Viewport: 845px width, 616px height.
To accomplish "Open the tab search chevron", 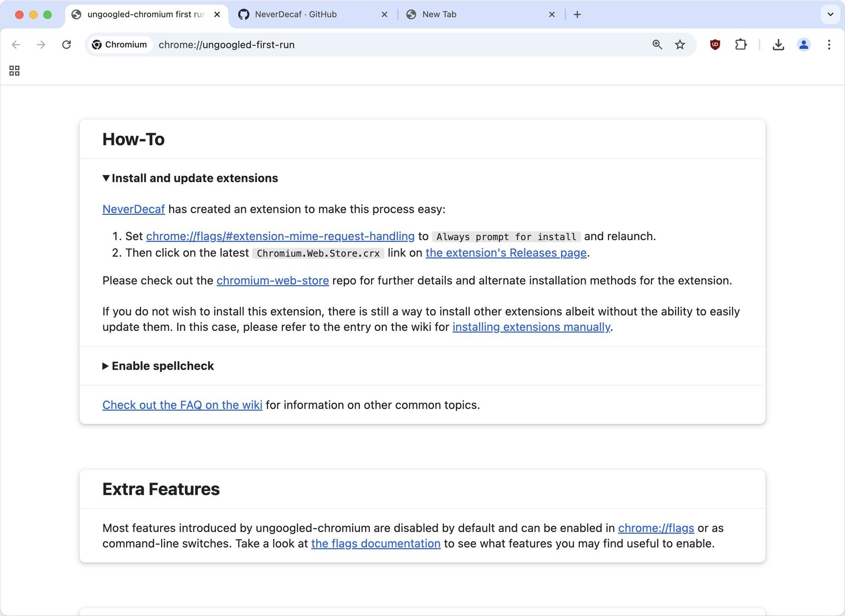I will coord(829,14).
